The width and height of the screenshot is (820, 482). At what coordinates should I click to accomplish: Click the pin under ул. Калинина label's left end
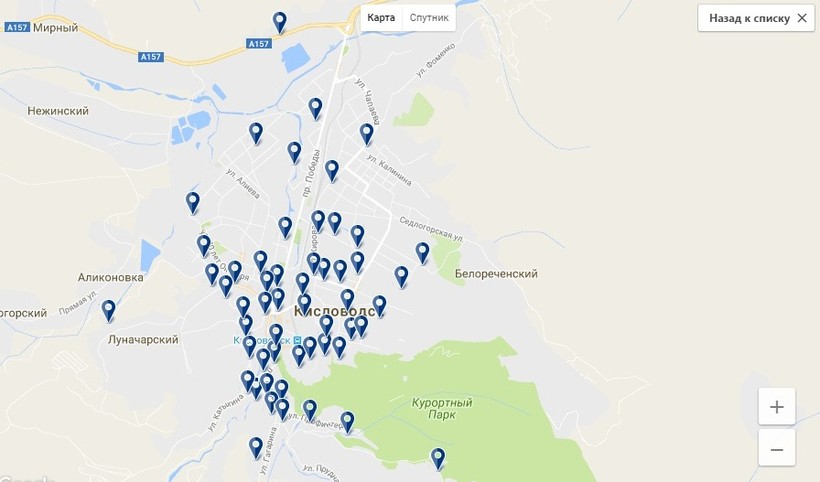pyautogui.click(x=332, y=171)
